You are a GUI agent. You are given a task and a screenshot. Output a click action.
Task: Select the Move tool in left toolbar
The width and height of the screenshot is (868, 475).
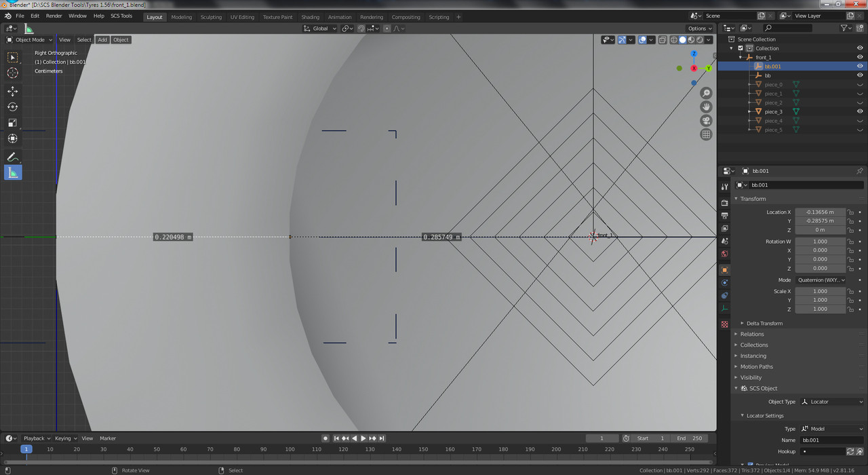point(13,91)
